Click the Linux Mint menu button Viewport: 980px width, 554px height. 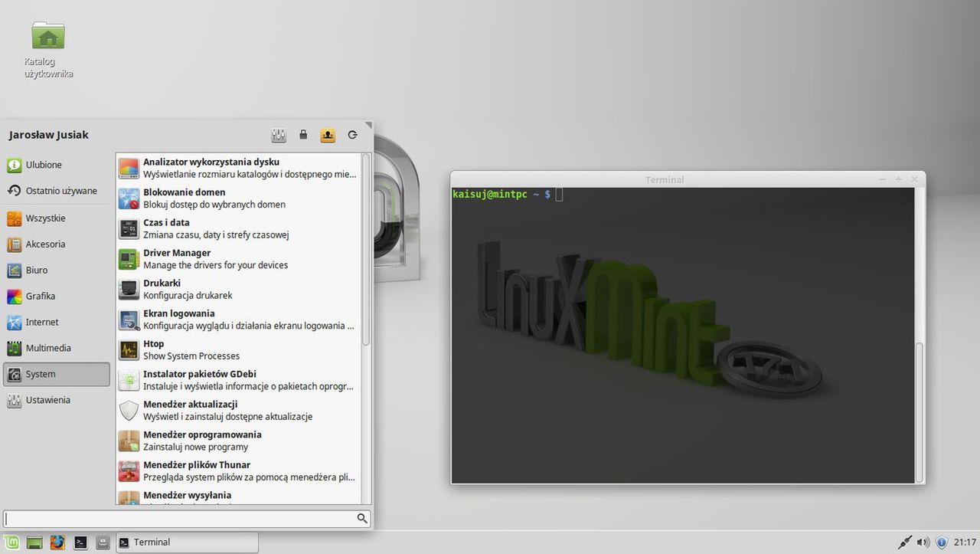[11, 543]
